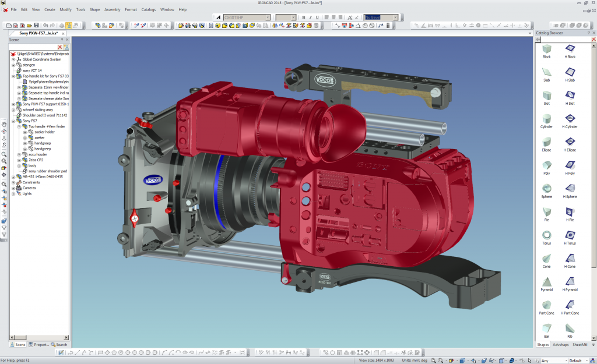Click the Zoom magnifier tool

4,154
